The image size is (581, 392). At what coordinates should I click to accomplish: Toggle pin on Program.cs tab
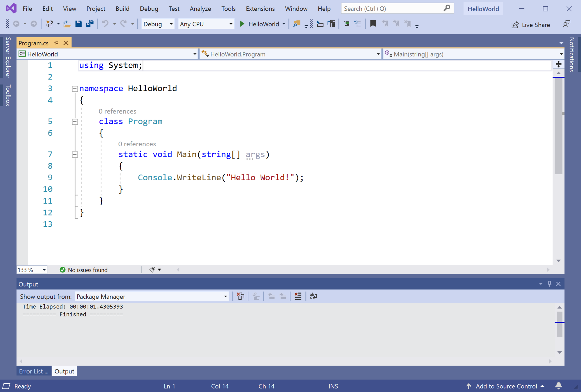[56, 43]
